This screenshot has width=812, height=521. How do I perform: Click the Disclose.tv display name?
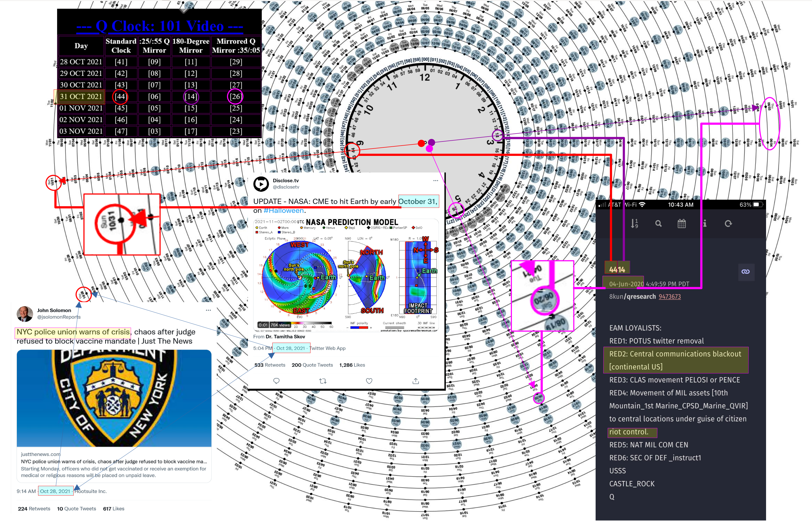coord(286,181)
